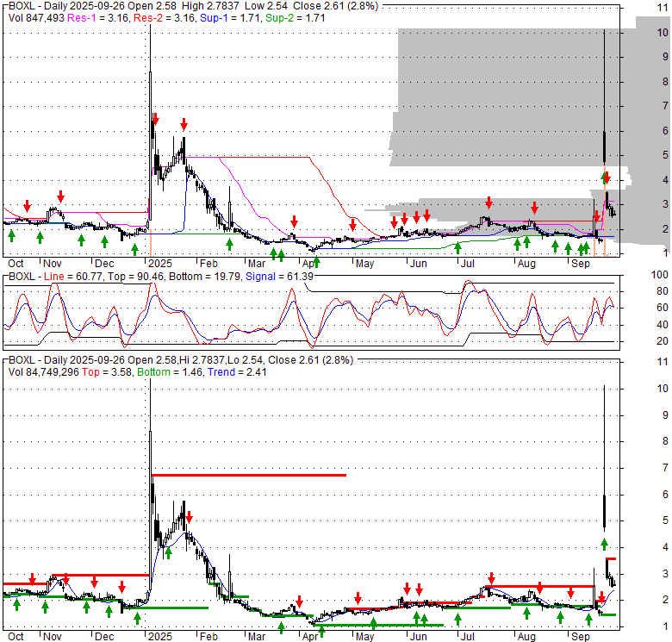Image resolution: width=672 pixels, height=642 pixels.
Task: Click the Low 2.54 value in the upper chart header
Action: [268, 6]
